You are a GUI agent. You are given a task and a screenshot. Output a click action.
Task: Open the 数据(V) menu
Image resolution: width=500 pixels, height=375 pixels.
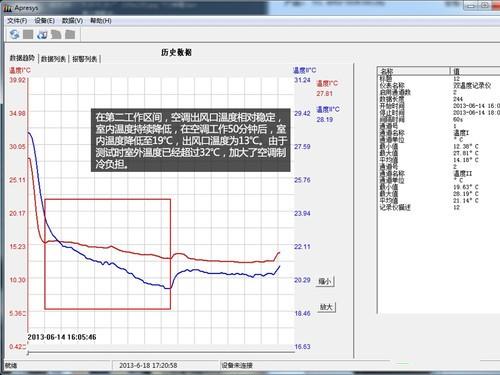[x=72, y=21]
